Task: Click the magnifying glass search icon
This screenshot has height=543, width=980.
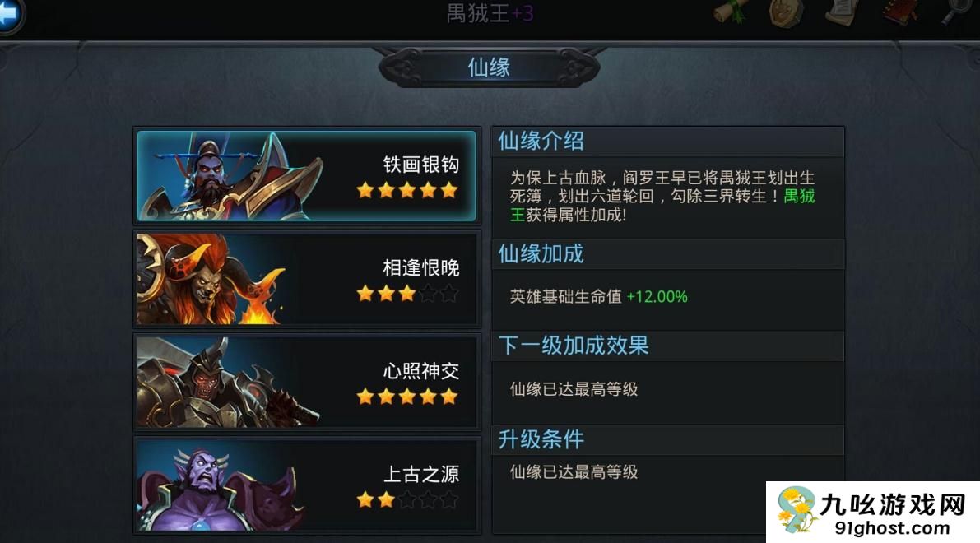Action: pyautogui.click(x=956, y=12)
